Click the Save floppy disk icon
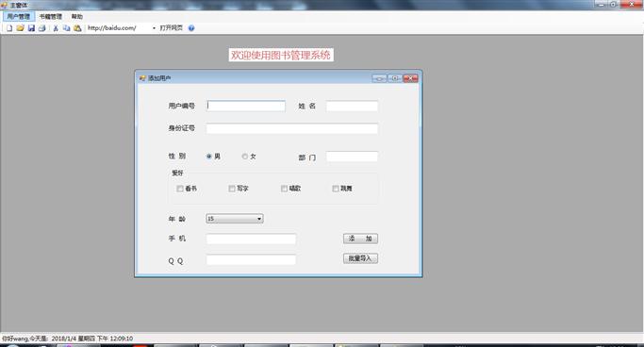 [x=31, y=28]
